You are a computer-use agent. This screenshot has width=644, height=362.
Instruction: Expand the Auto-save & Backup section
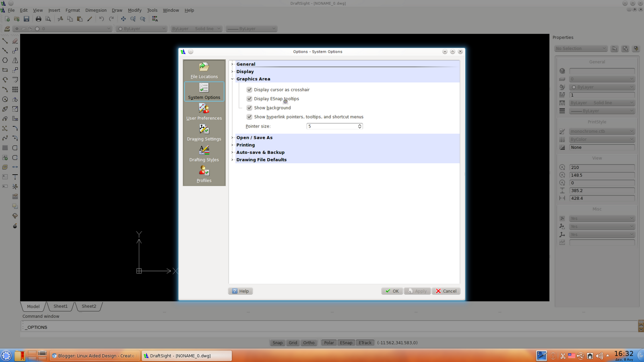pyautogui.click(x=232, y=152)
